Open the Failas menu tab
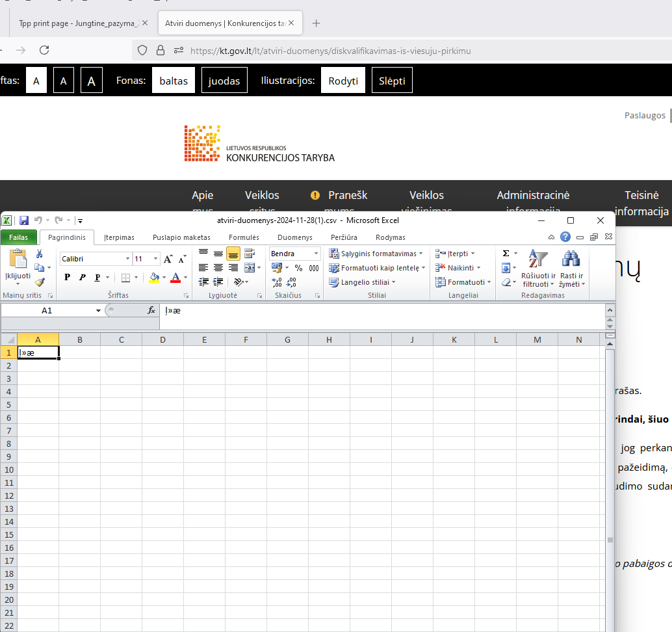Screen dimensions: 672x632 (18, 237)
